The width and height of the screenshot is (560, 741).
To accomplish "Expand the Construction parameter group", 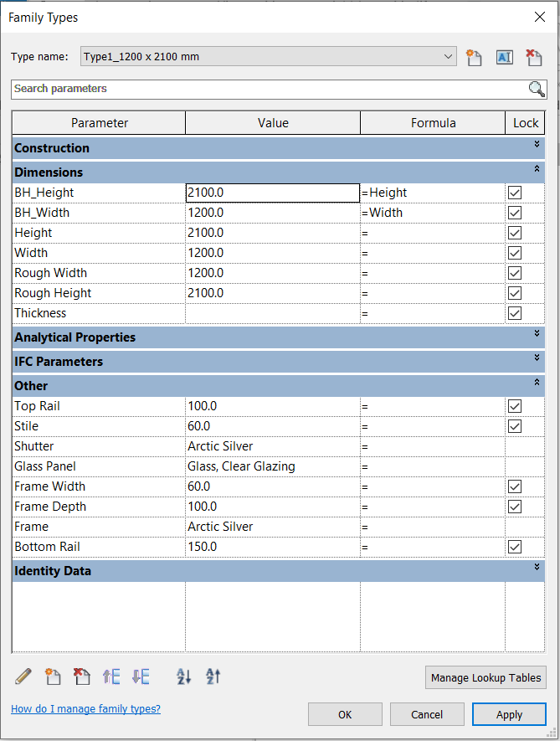I will click(537, 146).
